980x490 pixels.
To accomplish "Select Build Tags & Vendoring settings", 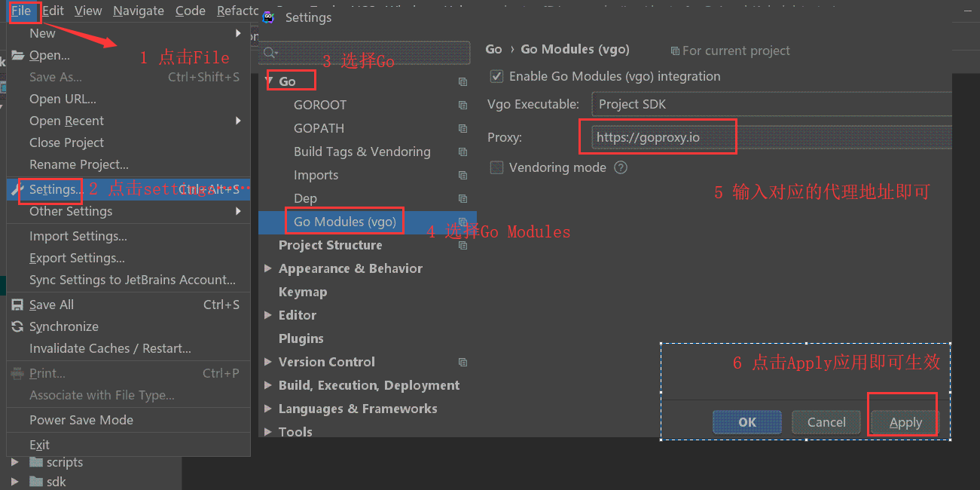I will pos(362,152).
